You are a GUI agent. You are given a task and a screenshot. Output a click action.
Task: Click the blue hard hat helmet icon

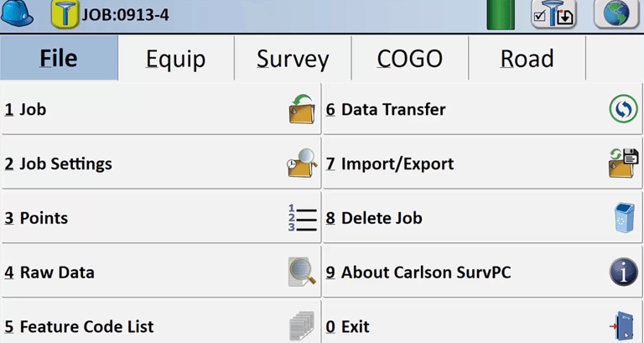pos(17,13)
